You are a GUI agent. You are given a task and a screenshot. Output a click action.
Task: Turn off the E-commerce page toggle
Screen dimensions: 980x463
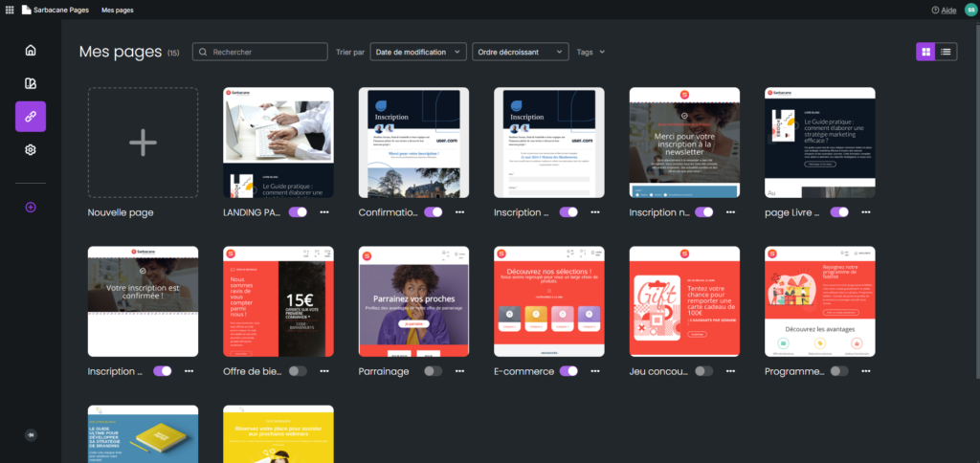pyautogui.click(x=568, y=371)
